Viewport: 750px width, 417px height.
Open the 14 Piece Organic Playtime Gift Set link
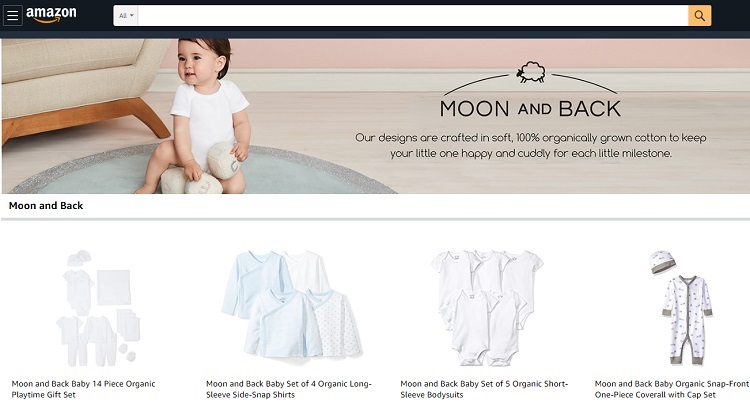point(83,389)
